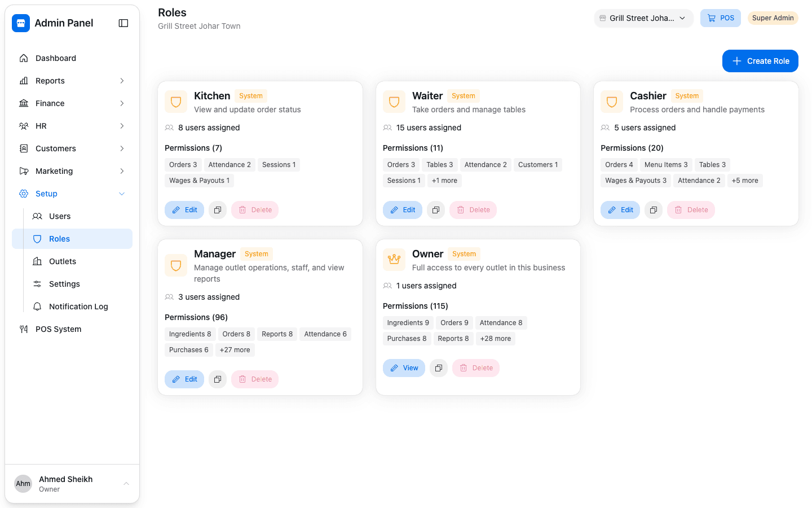Open Ahmed Sheikh account menu
The image size is (812, 508).
tap(72, 484)
